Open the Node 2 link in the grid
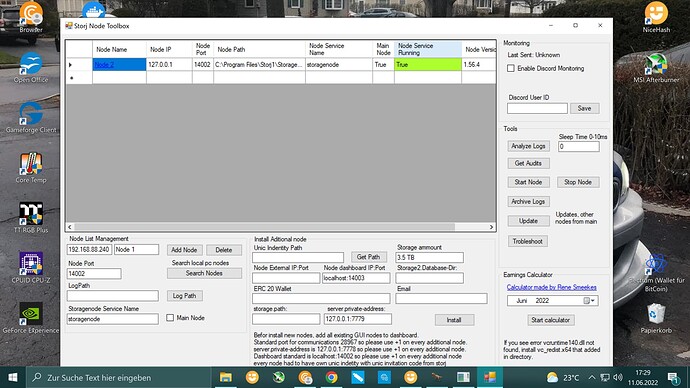The image size is (690, 388). point(104,65)
